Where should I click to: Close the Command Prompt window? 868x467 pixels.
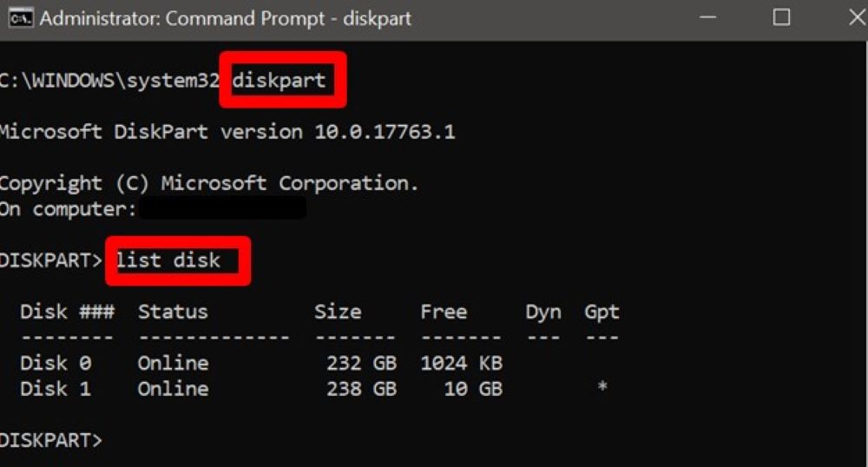click(x=855, y=17)
